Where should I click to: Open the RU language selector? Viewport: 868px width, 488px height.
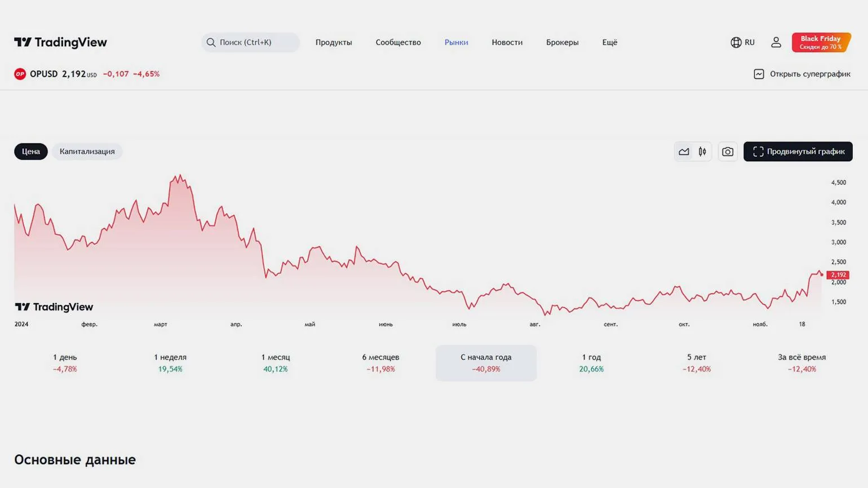pyautogui.click(x=749, y=42)
